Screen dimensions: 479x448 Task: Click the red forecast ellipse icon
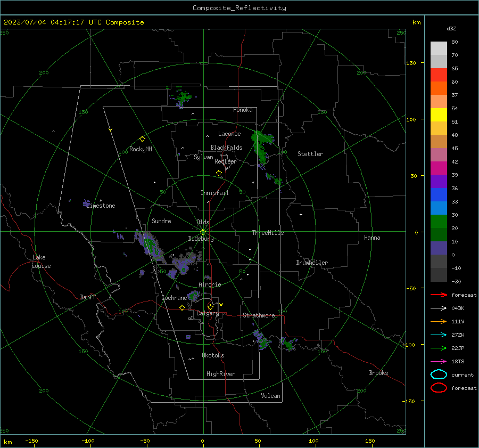(x=439, y=388)
